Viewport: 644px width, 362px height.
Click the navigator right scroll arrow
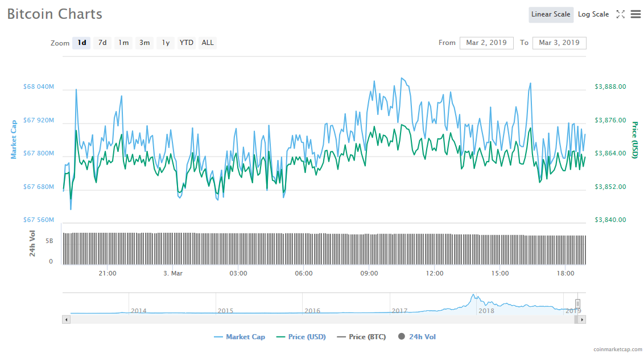pyautogui.click(x=581, y=320)
